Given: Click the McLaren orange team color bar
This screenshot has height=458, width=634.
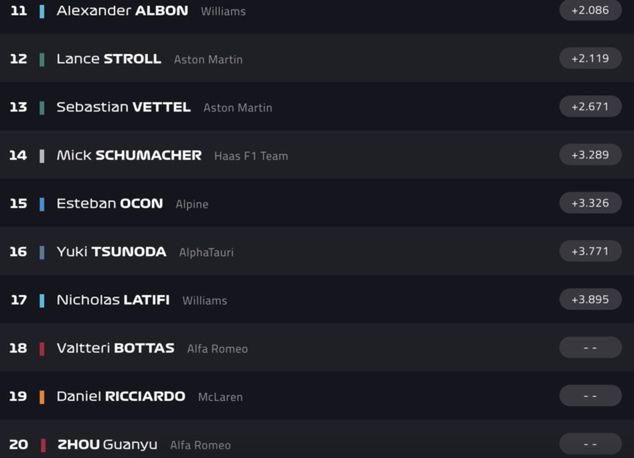Looking at the screenshot, I should (42, 397).
